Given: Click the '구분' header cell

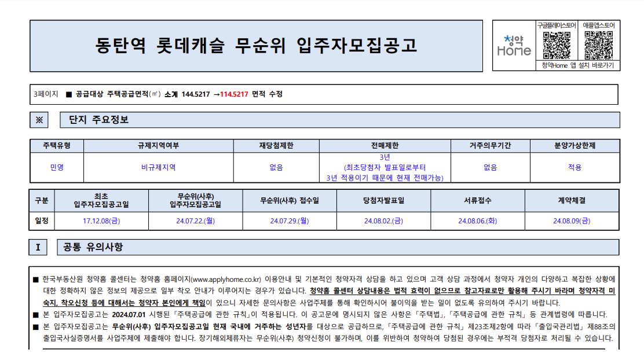Looking at the screenshot, I should (x=42, y=201).
